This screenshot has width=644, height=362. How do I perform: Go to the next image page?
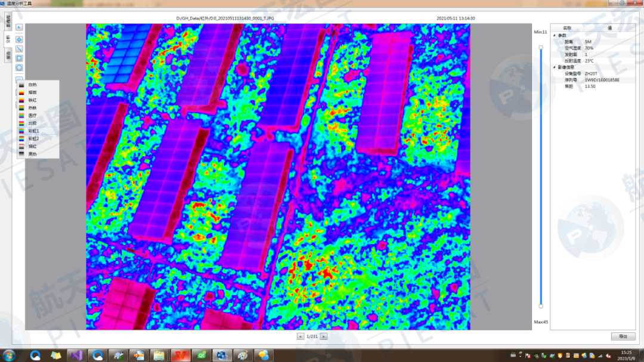(x=323, y=336)
